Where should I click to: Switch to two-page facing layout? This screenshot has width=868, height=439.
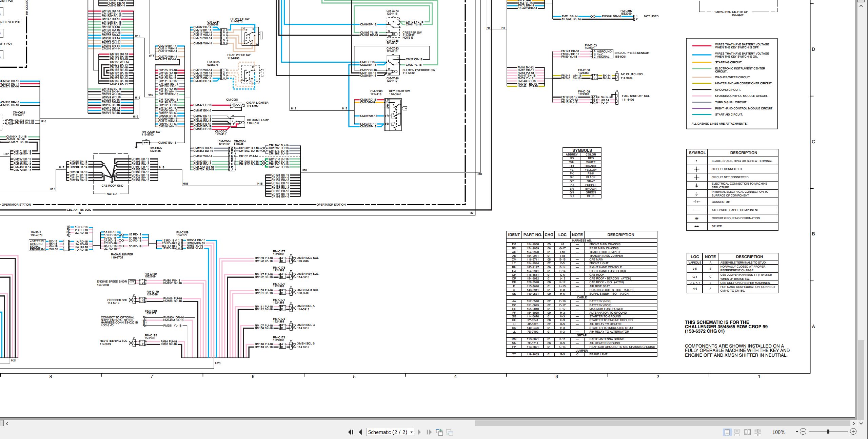click(747, 432)
